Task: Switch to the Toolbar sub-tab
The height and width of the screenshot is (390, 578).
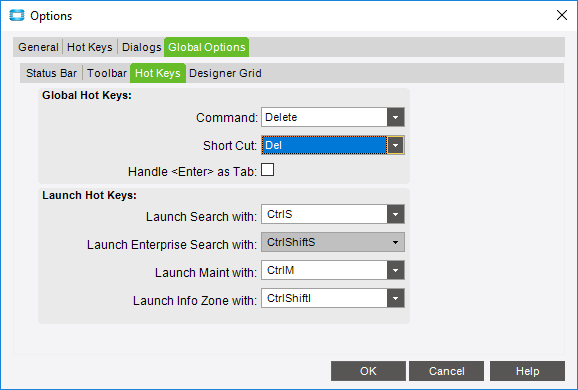Action: tap(107, 73)
